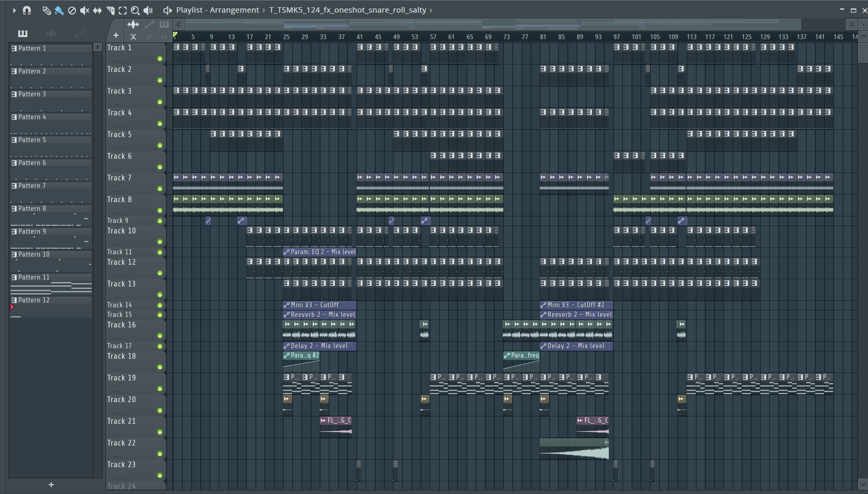The width and height of the screenshot is (868, 494).
Task: Mute Track 8 with its green light
Action: coord(160,211)
